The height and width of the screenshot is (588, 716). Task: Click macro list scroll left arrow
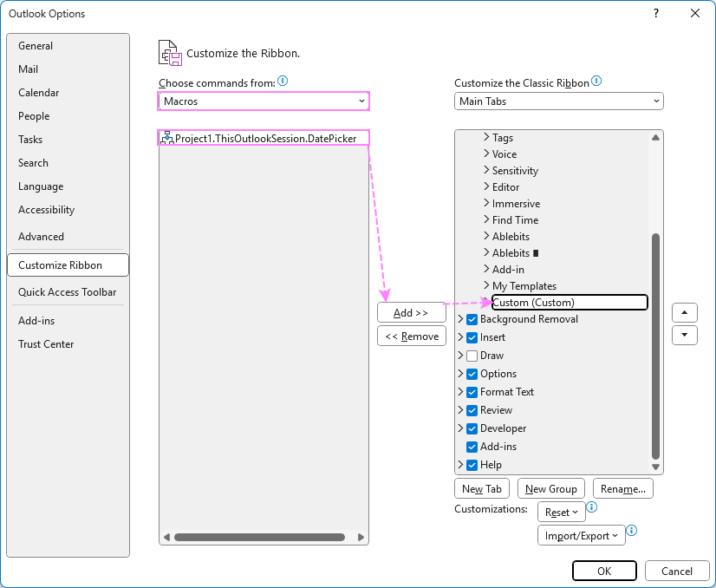point(166,537)
